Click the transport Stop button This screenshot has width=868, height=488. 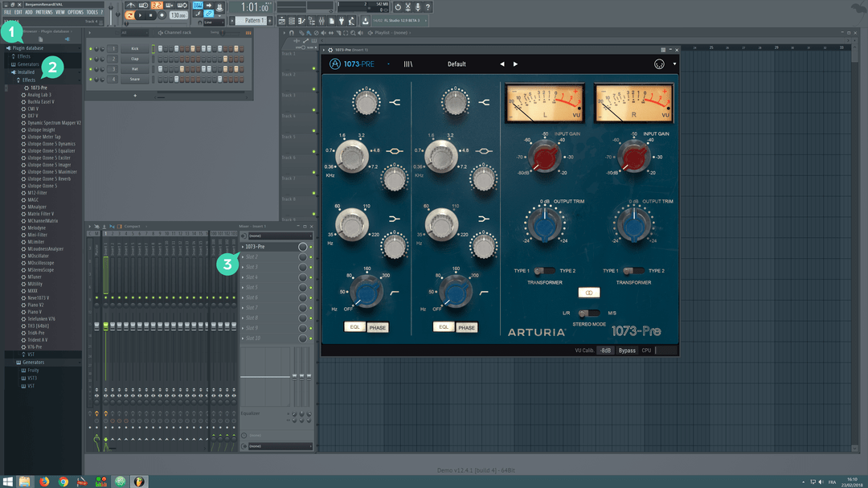[150, 15]
